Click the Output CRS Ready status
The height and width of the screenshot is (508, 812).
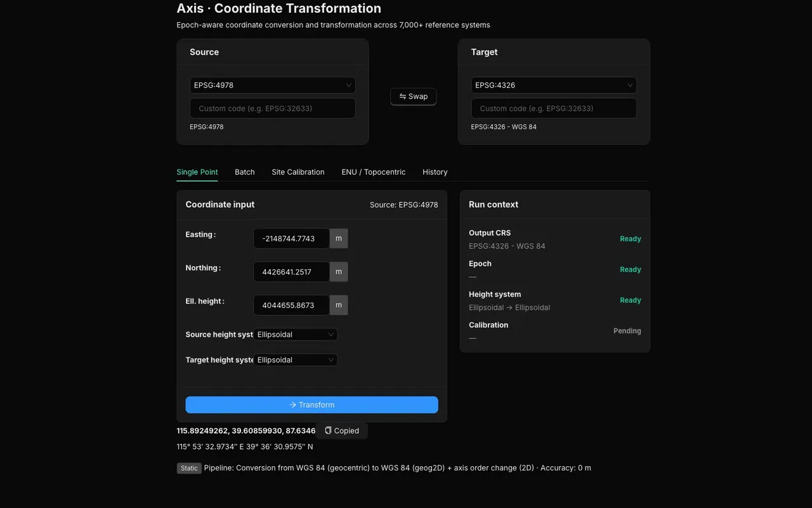pos(631,239)
